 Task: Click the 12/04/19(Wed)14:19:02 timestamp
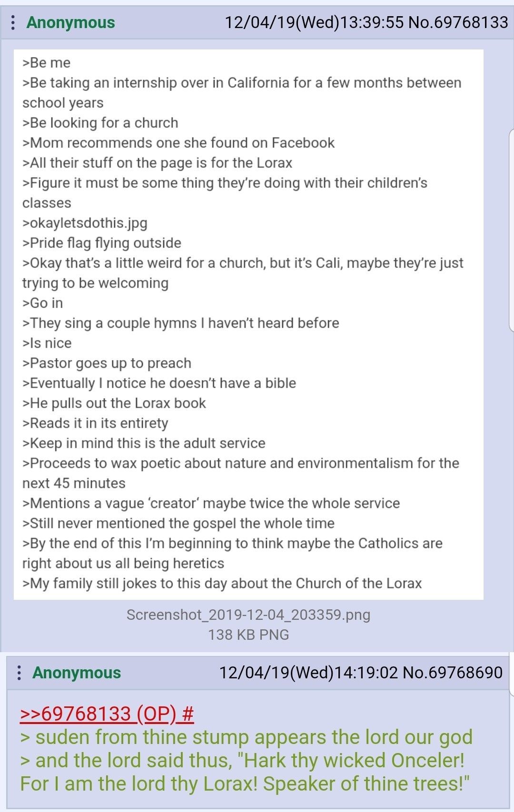point(308,672)
